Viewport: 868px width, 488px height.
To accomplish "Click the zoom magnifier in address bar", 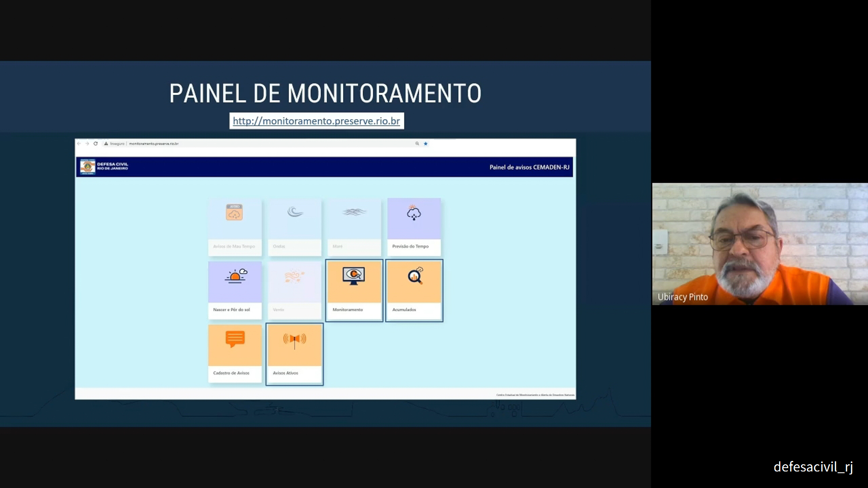I will click(x=417, y=144).
